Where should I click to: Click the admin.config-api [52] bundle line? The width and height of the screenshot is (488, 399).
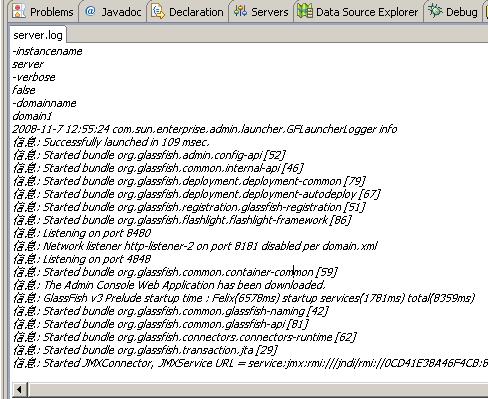[x=149, y=155]
